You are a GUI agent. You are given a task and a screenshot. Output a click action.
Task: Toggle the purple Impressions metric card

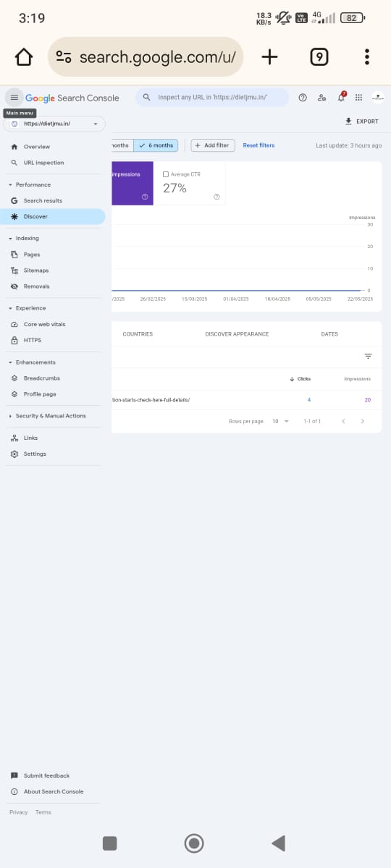pyautogui.click(x=132, y=183)
